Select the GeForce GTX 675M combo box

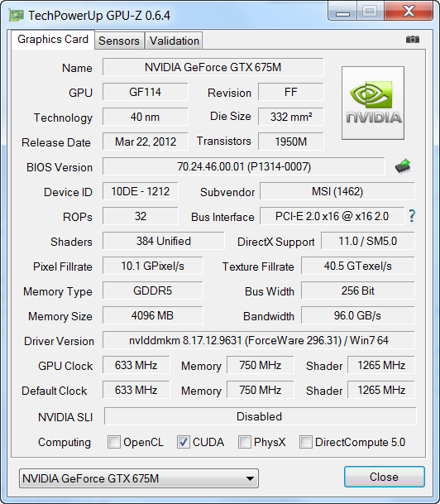[139, 478]
